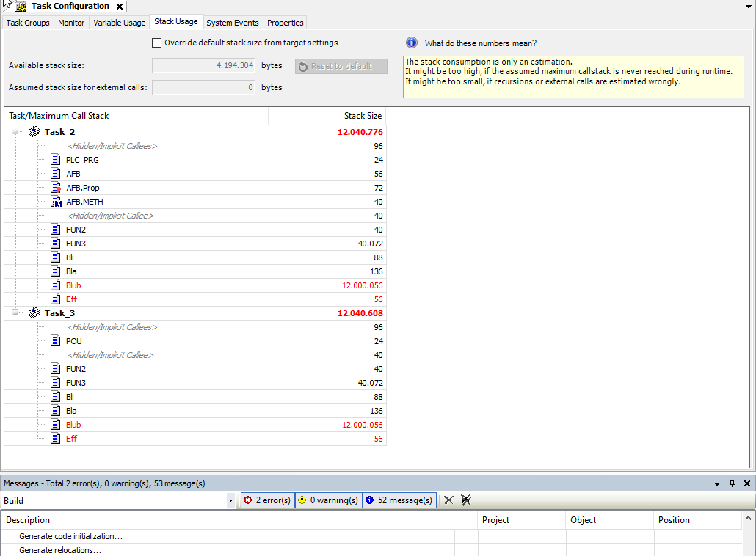Click the AFB.Prop property icon
Image resolution: width=756 pixels, height=556 pixels.
(54, 188)
